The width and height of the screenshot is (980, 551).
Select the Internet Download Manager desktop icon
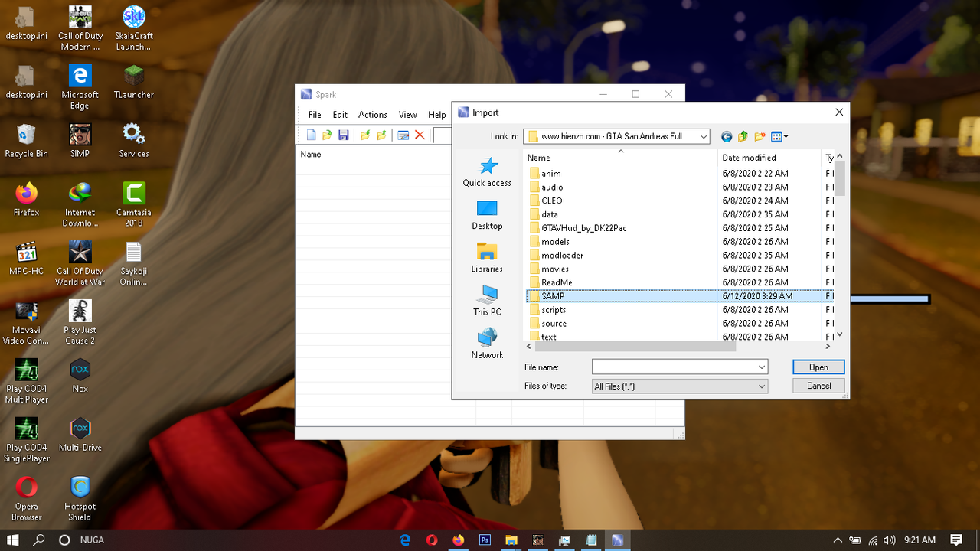(80, 204)
